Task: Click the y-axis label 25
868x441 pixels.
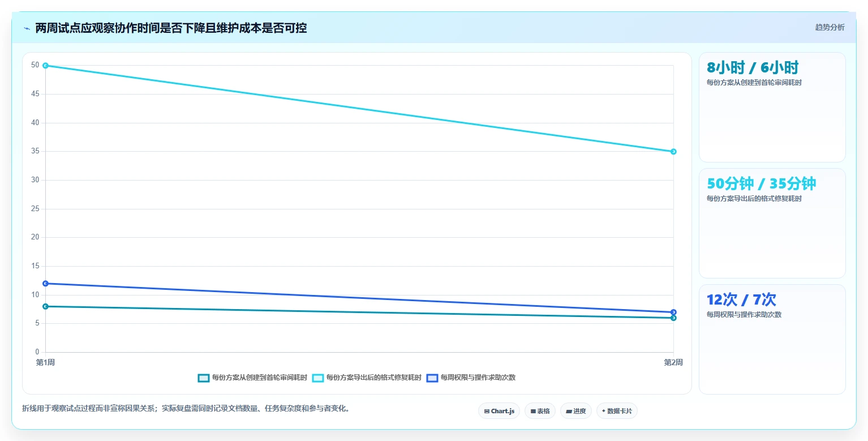Action: coord(35,209)
